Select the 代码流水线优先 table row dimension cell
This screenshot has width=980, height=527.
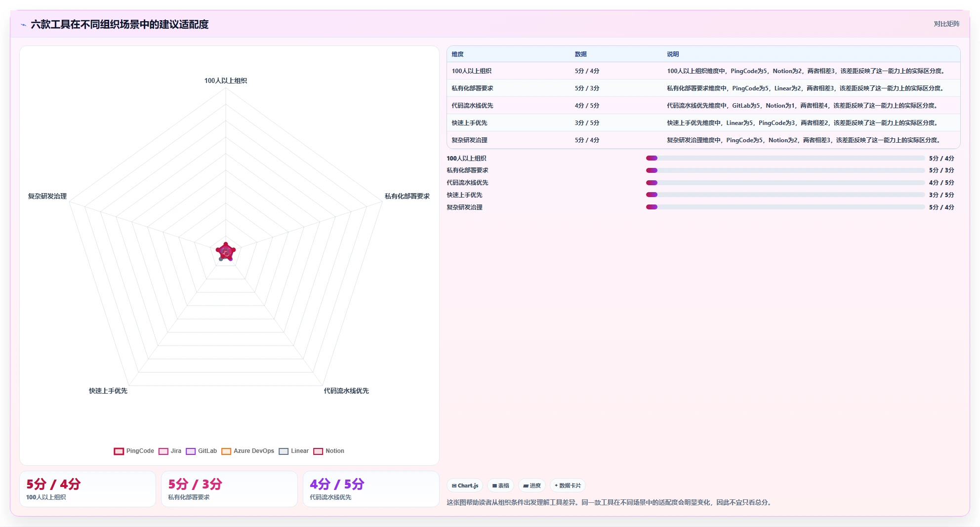point(472,106)
